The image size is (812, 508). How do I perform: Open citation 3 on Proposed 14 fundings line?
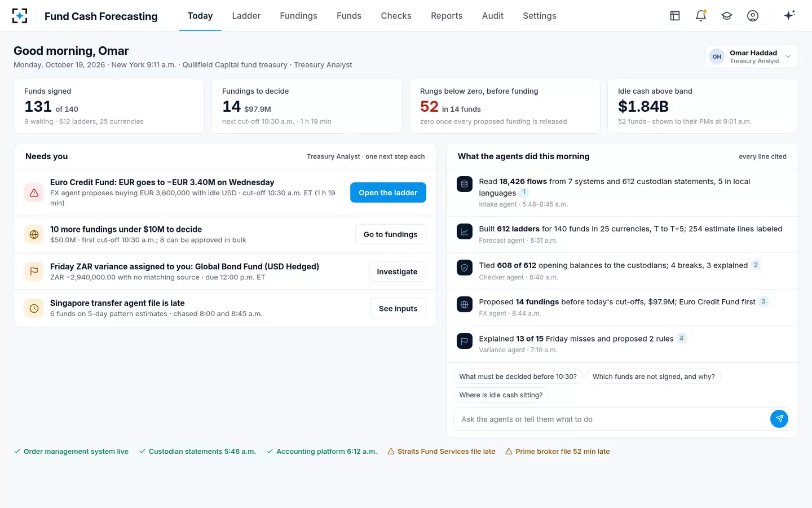[764, 301]
